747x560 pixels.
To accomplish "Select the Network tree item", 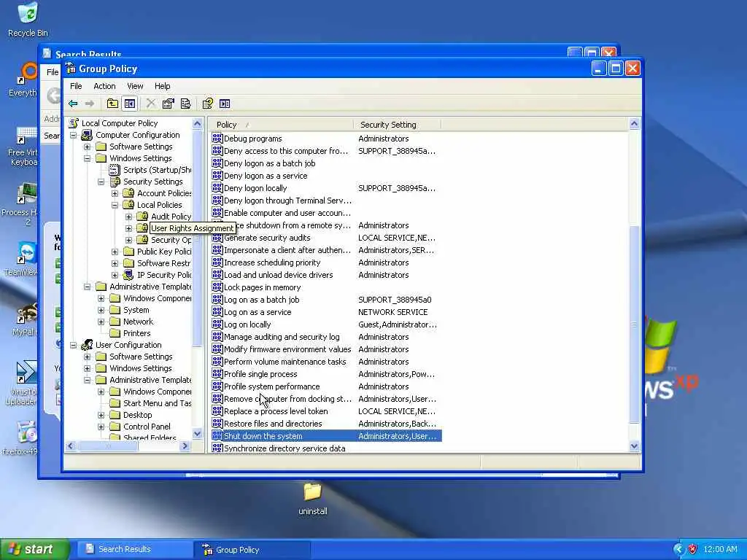I will click(138, 322).
